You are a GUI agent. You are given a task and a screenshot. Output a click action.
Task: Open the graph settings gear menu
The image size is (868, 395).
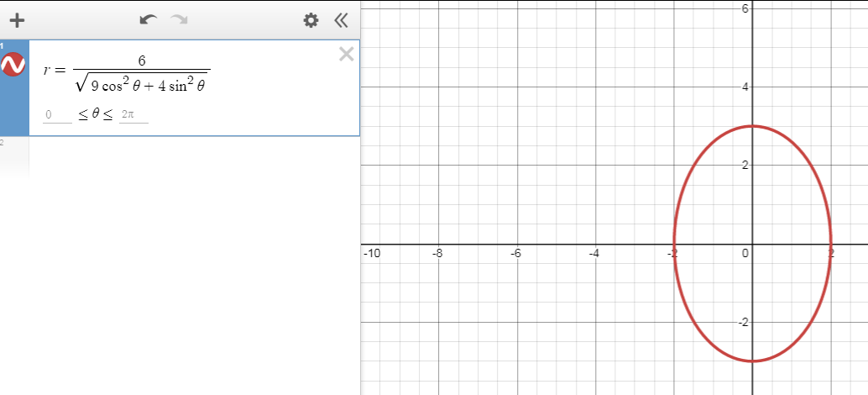click(x=311, y=20)
